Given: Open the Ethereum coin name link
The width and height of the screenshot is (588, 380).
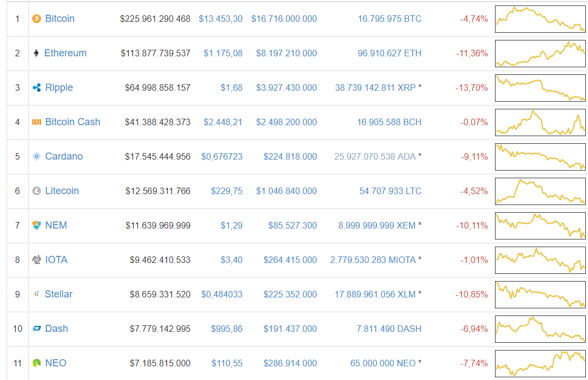Looking at the screenshot, I should (x=65, y=53).
